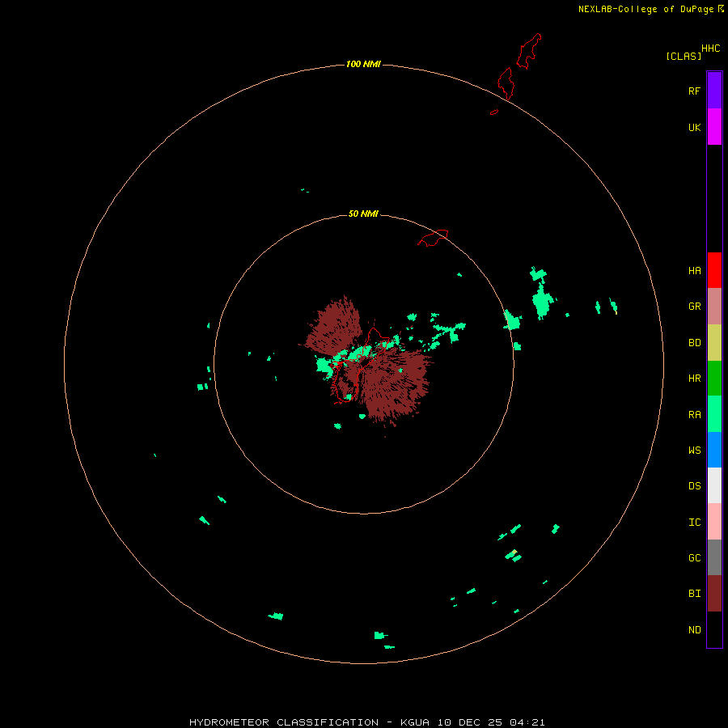Click the HA red legend swatch
This screenshot has height=728, width=728.
coord(714,270)
